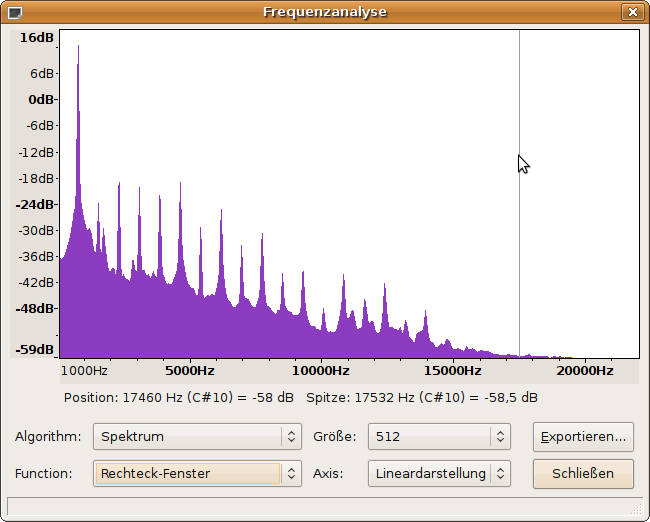Click the -59dB label on level axis
This screenshot has height=522, width=650.
click(35, 350)
